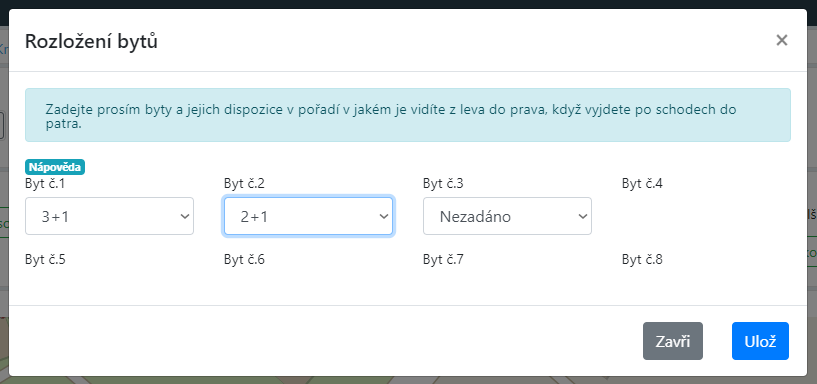Viewport: 817px width, 384px height.
Task: Open the Byt č.3 dropdown showing Nezadáno
Action: [x=507, y=216]
